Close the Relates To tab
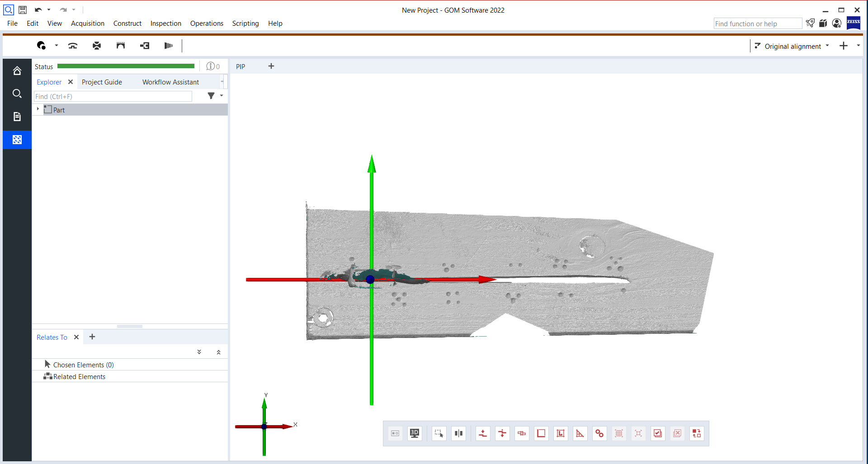The height and width of the screenshot is (464, 868). point(76,337)
